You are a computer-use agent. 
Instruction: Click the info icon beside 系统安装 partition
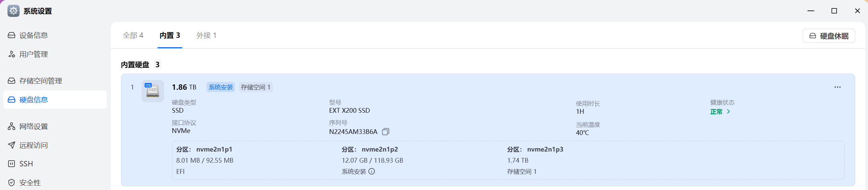tap(372, 171)
